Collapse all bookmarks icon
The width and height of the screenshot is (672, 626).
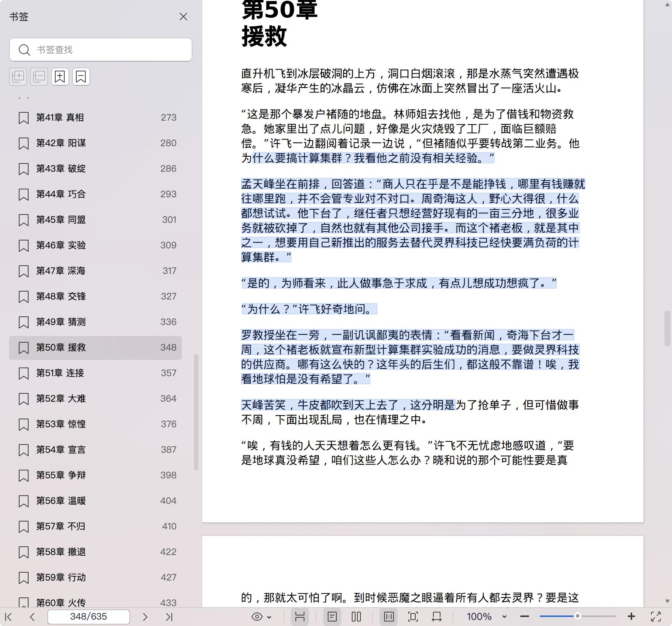39,77
